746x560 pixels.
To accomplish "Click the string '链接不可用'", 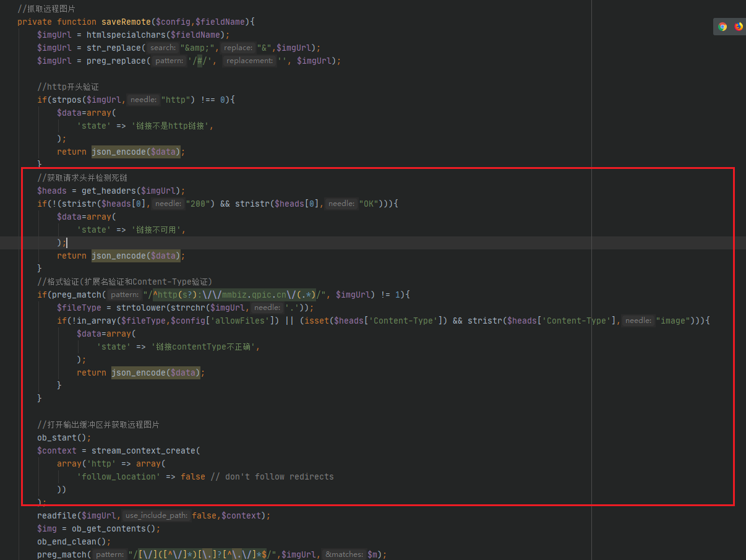I will coord(156,230).
